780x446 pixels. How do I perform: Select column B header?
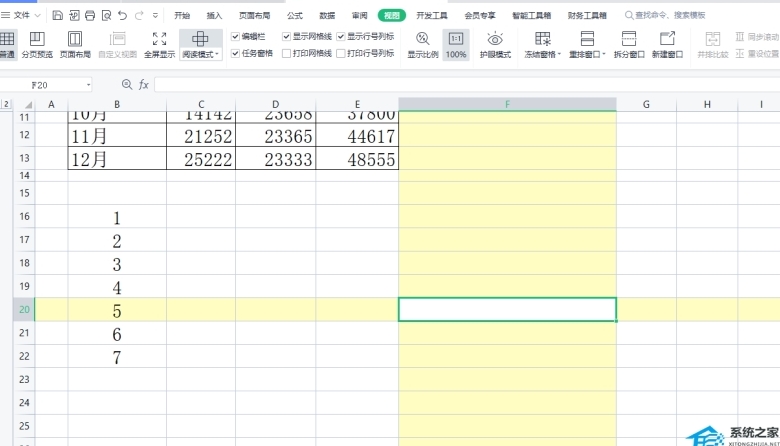click(117, 104)
